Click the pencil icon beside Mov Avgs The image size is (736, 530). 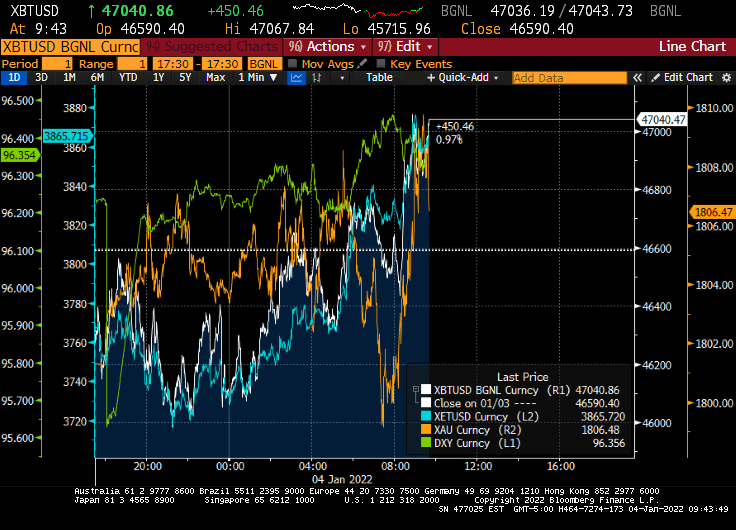[363, 63]
